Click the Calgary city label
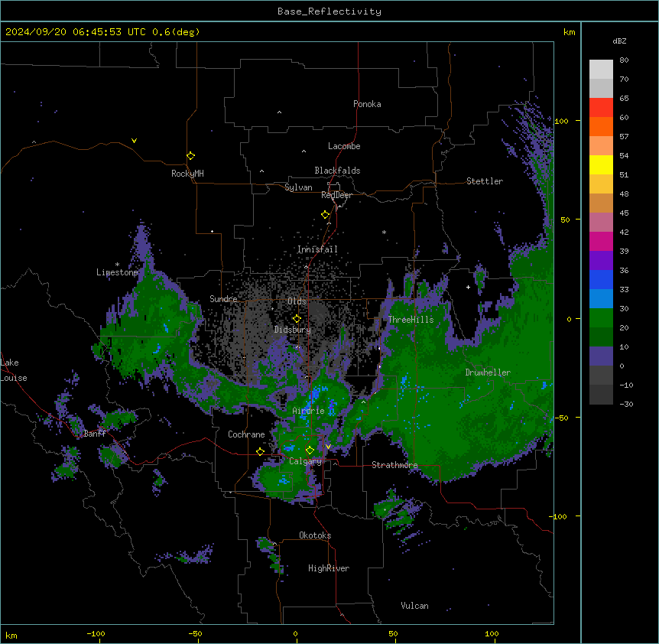 click(x=306, y=461)
